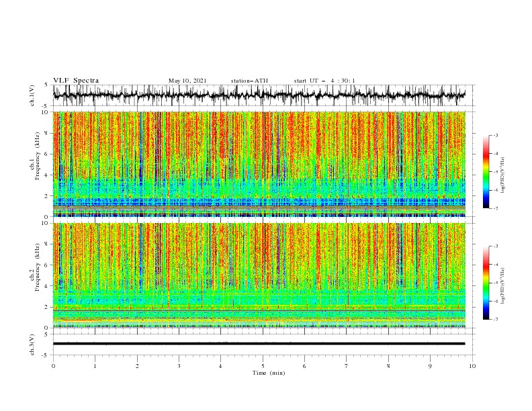Click the ch.1 voltage waveform trace

(x=259, y=95)
